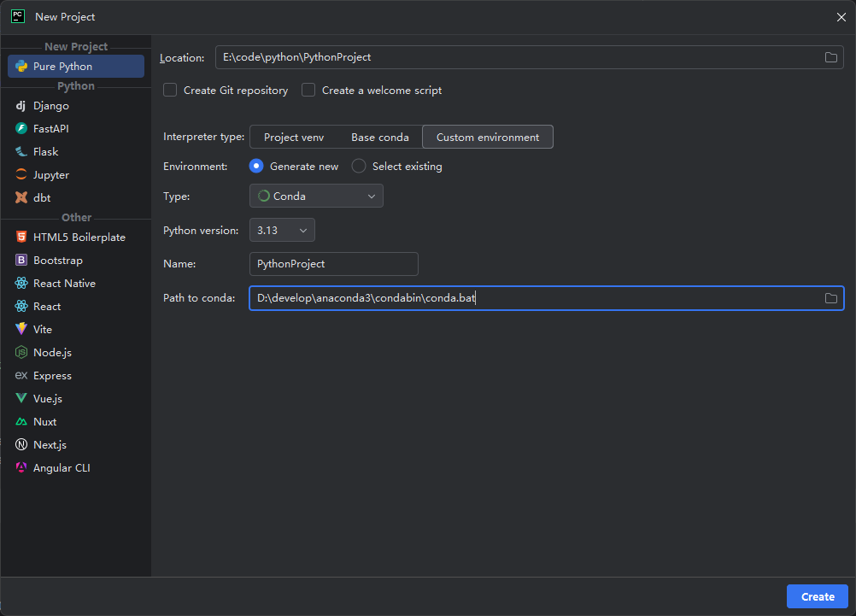856x616 pixels.
Task: Select the dbt project icon
Action: tap(21, 197)
